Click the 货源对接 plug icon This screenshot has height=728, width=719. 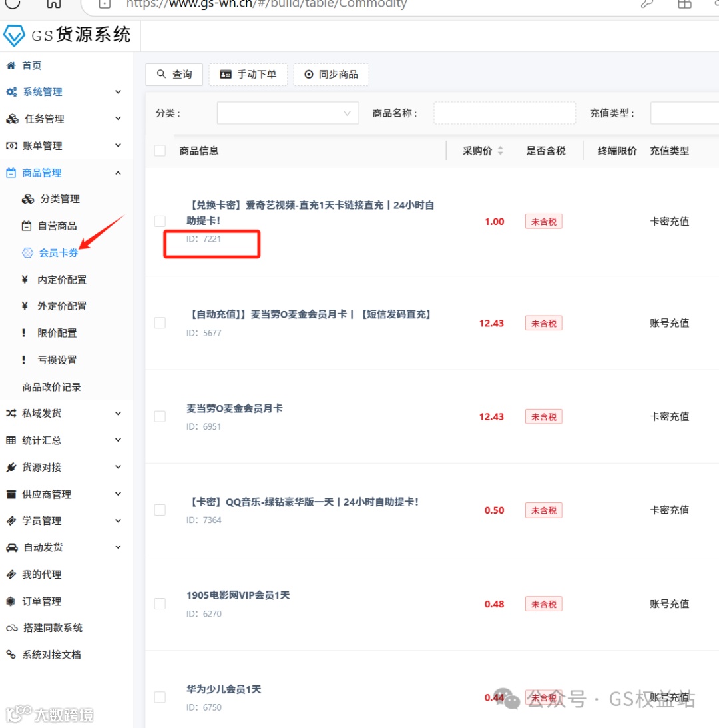coord(11,467)
